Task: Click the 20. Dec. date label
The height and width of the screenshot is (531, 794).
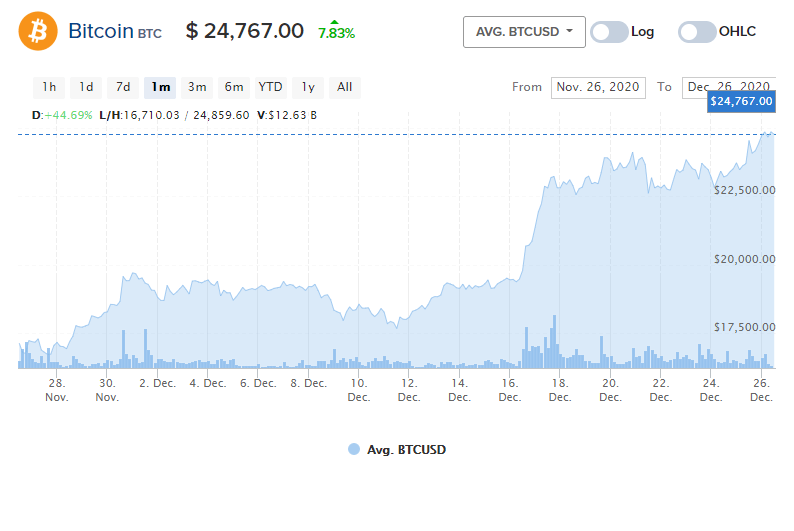Action: click(x=610, y=390)
